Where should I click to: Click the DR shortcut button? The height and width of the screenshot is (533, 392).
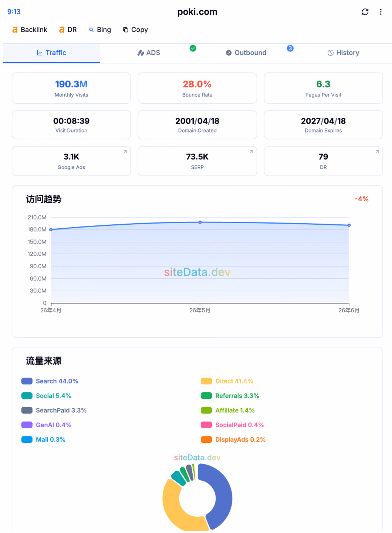click(68, 30)
